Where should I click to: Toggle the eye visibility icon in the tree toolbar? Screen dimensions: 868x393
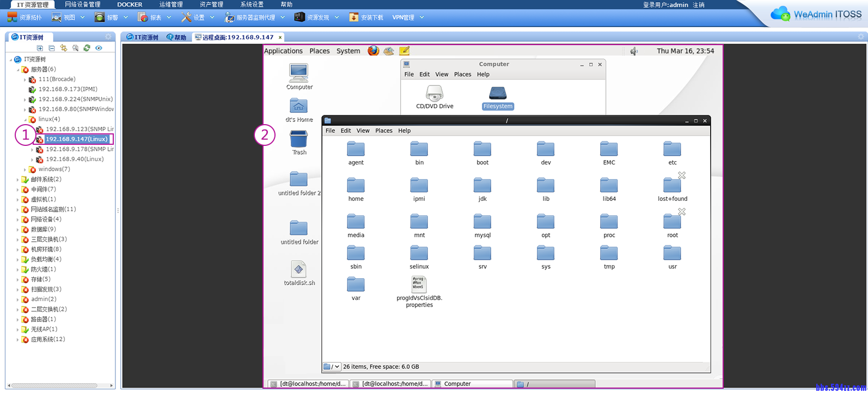tap(99, 48)
